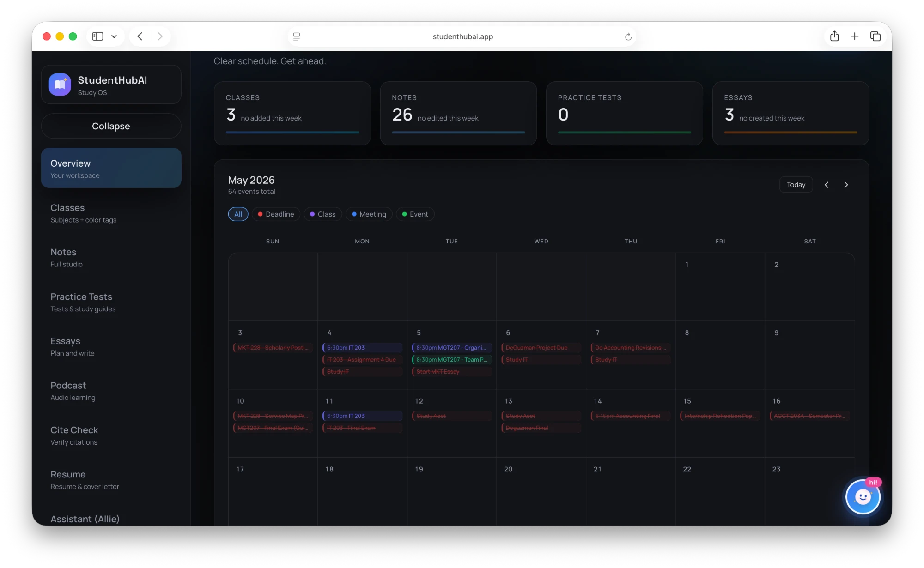Select the May 1 calendar cell

tap(720, 287)
